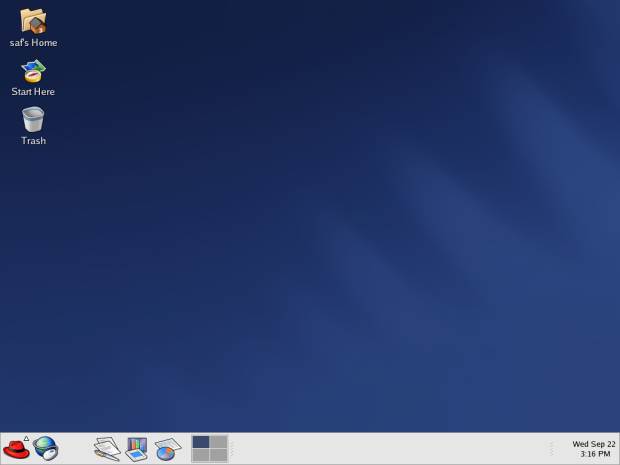Click the clock showing Wed Sep 22

(x=594, y=449)
